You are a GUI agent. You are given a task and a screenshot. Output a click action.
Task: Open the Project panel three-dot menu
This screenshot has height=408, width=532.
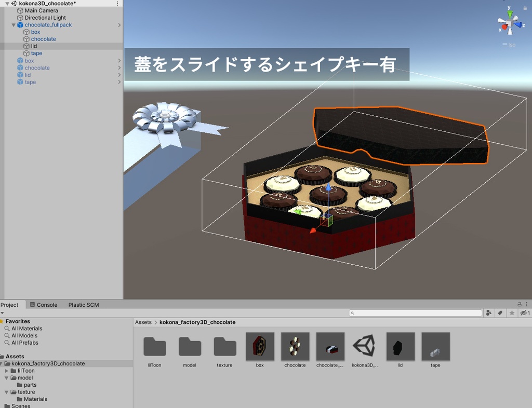(526, 304)
